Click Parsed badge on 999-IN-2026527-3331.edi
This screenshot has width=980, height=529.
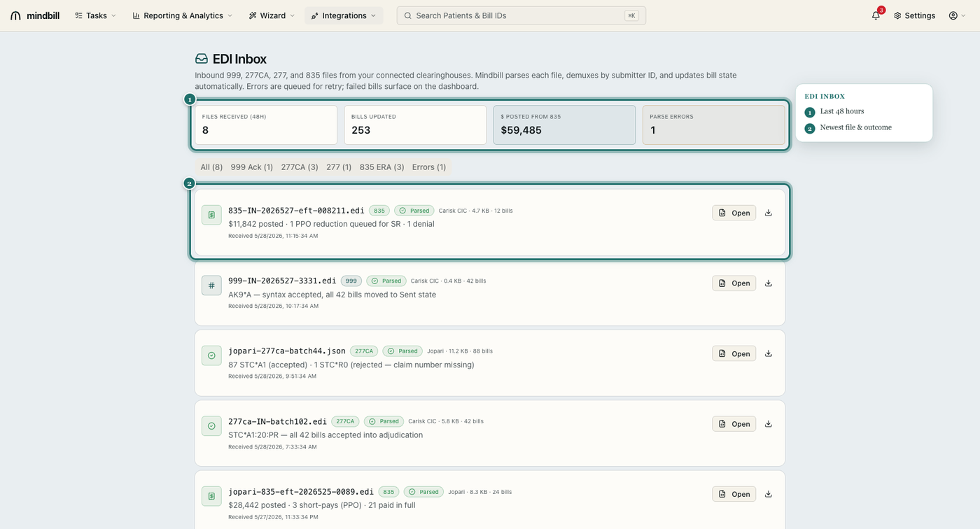[x=386, y=281]
